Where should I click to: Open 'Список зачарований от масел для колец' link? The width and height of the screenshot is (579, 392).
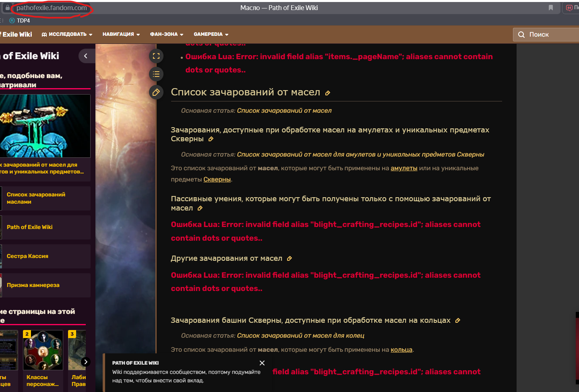[x=300, y=336]
